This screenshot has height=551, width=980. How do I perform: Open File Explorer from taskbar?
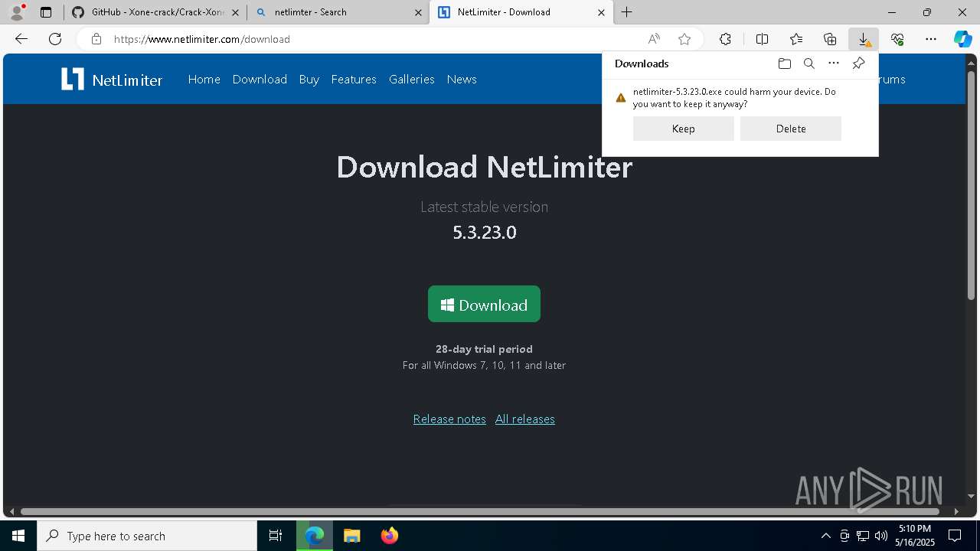coord(352,536)
